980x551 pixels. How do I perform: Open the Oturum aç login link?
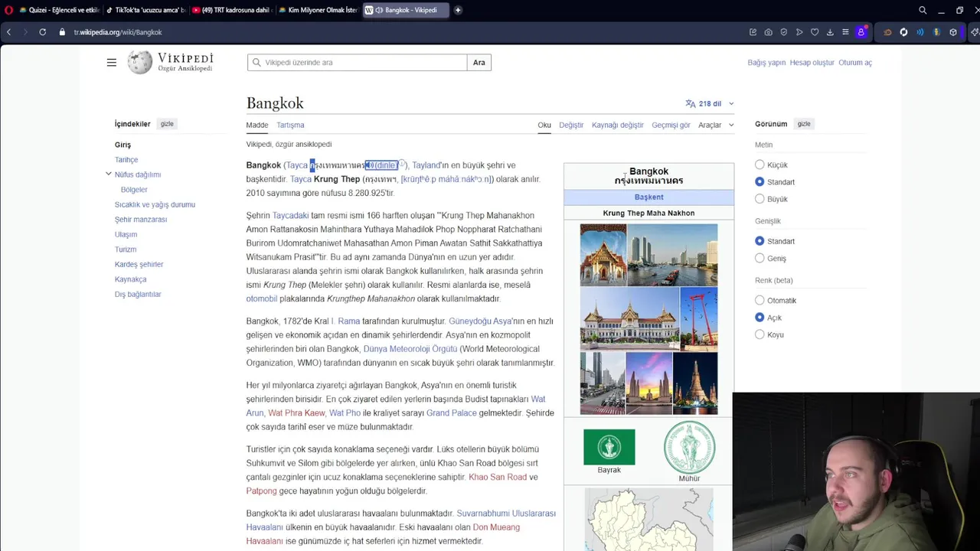[x=855, y=63]
